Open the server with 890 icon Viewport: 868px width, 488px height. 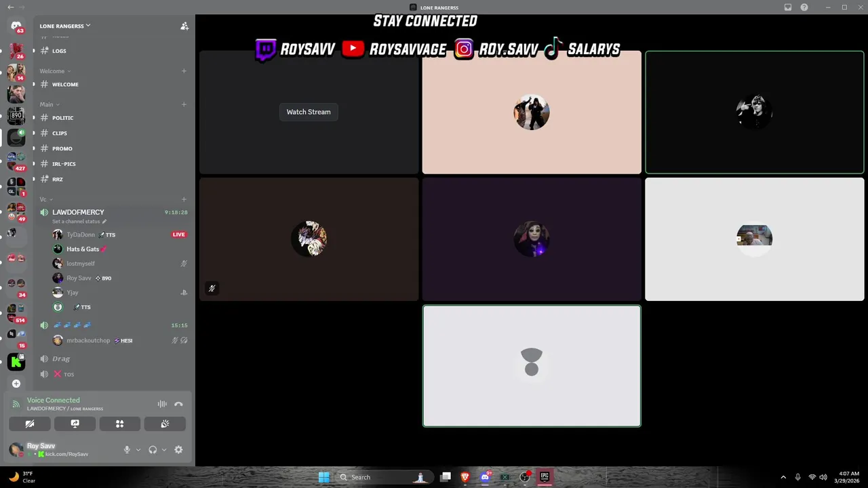(x=16, y=116)
